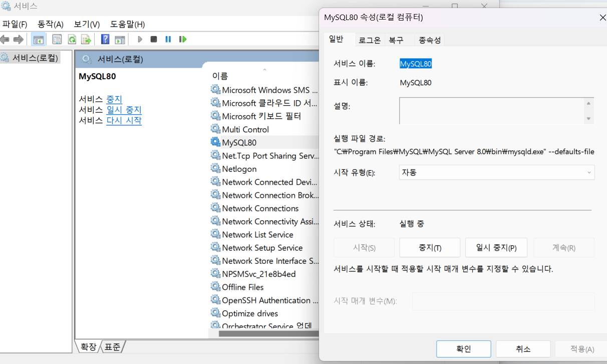The height and width of the screenshot is (364, 607).
Task: Select OpenSSH Authentication row
Action: click(264, 300)
